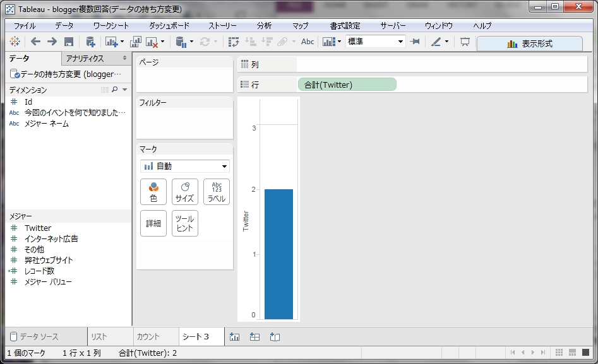Search dimensions with magnifier icon
598x364 pixels.
[x=114, y=90]
